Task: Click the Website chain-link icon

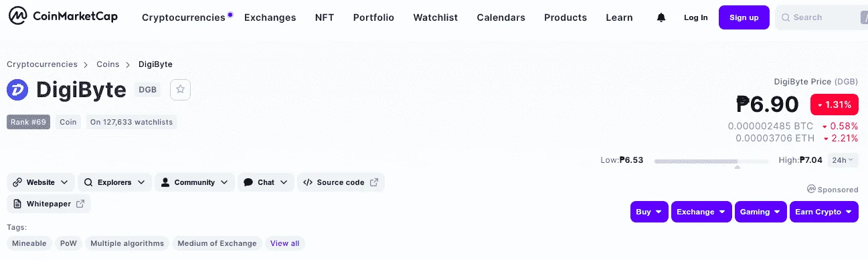Action: point(17,182)
